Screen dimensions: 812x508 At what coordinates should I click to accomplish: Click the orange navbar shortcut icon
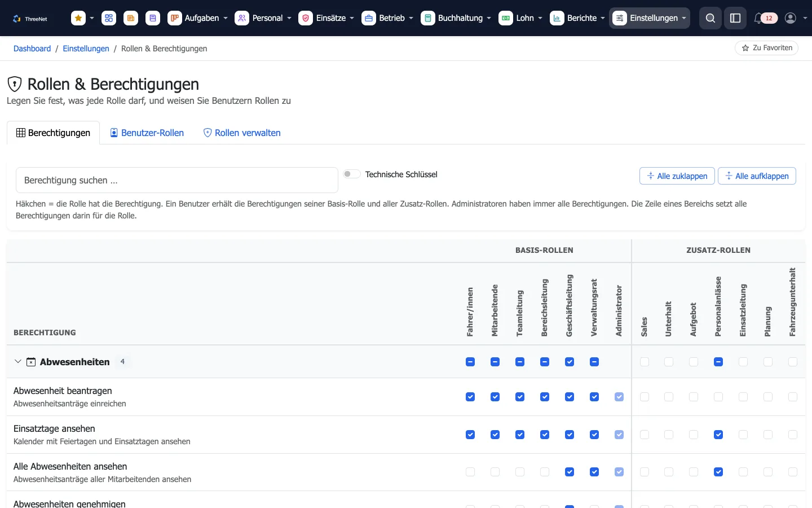131,18
